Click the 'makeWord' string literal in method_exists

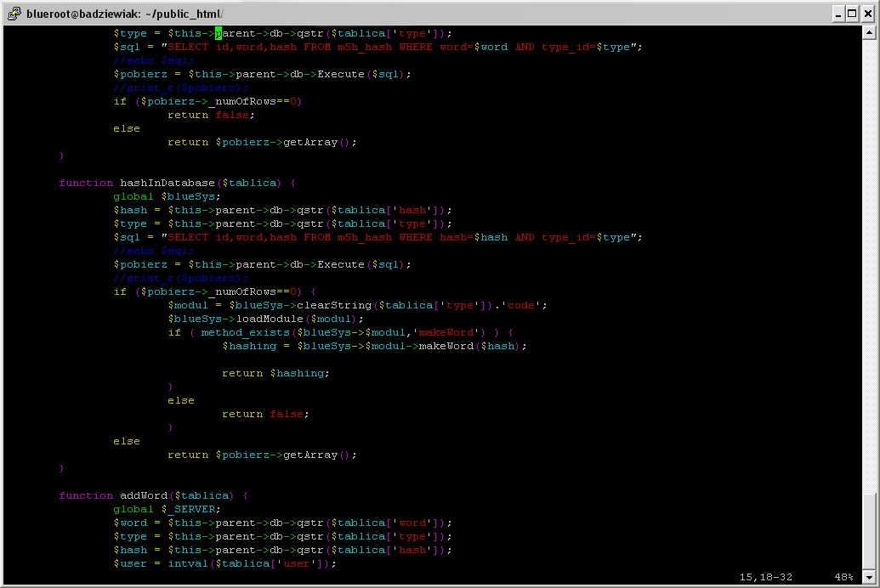click(x=446, y=332)
